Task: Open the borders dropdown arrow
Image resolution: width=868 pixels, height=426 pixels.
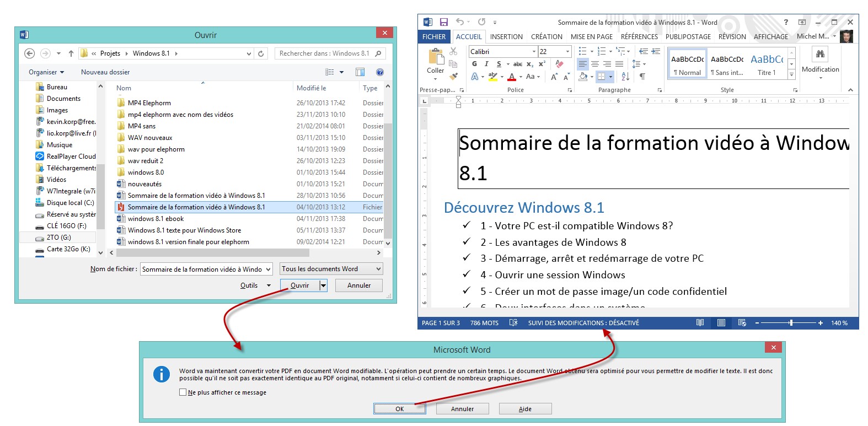Action: click(x=611, y=77)
